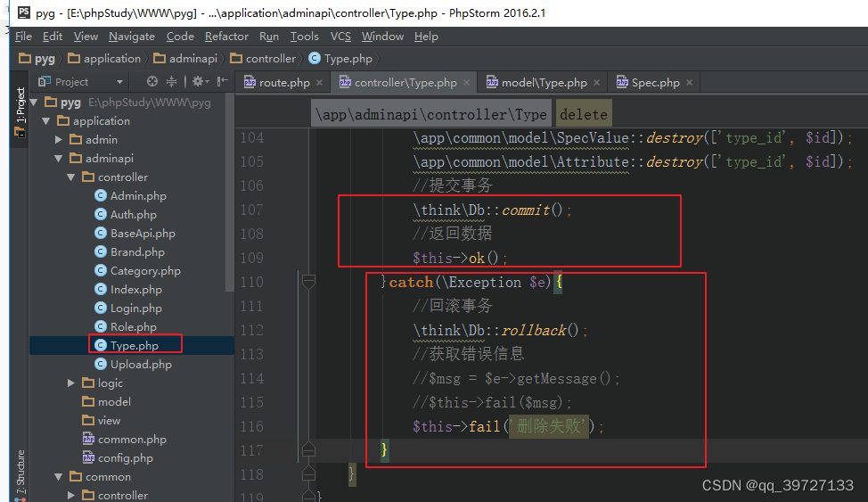Close the model\Type.php tab
868x502 pixels.
point(597,83)
